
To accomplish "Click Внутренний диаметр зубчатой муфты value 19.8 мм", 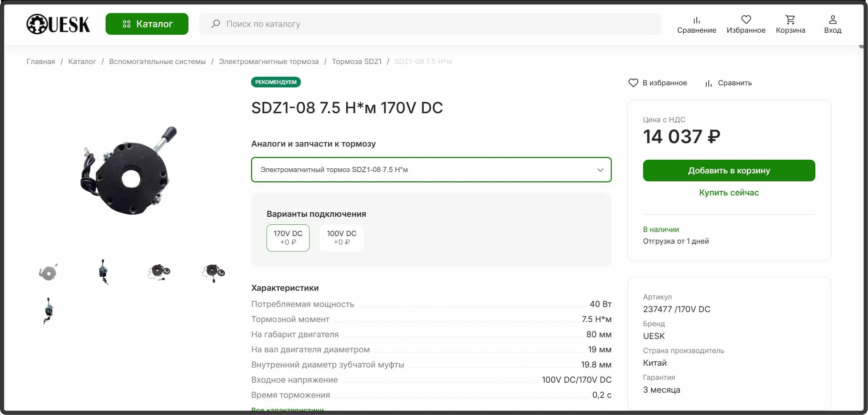I will [596, 364].
